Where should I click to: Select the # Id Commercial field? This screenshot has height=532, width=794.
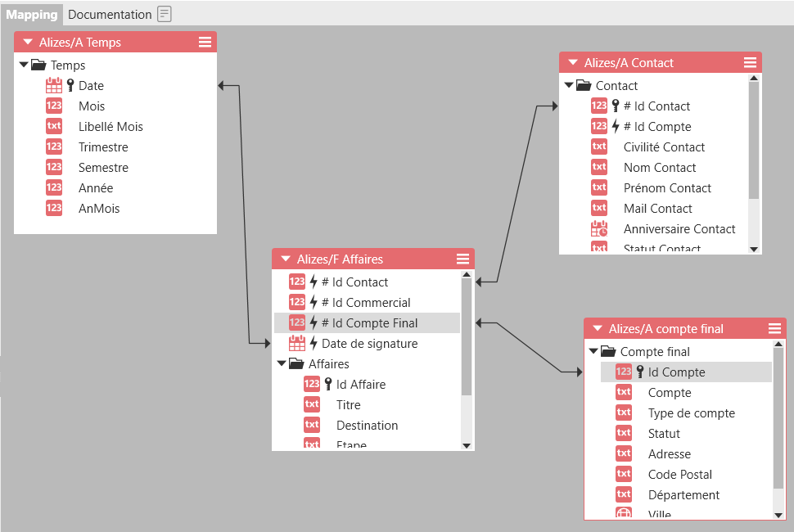pos(366,302)
